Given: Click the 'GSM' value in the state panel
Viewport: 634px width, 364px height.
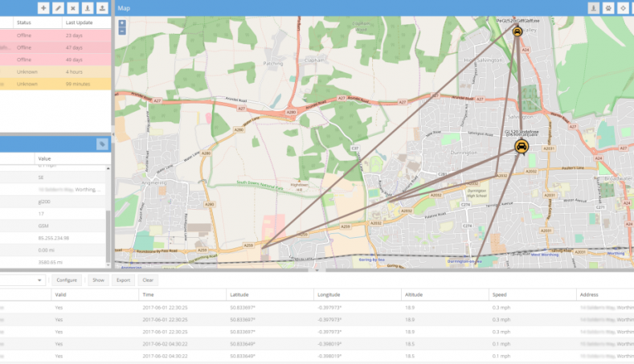Looking at the screenshot, I should point(43,226).
